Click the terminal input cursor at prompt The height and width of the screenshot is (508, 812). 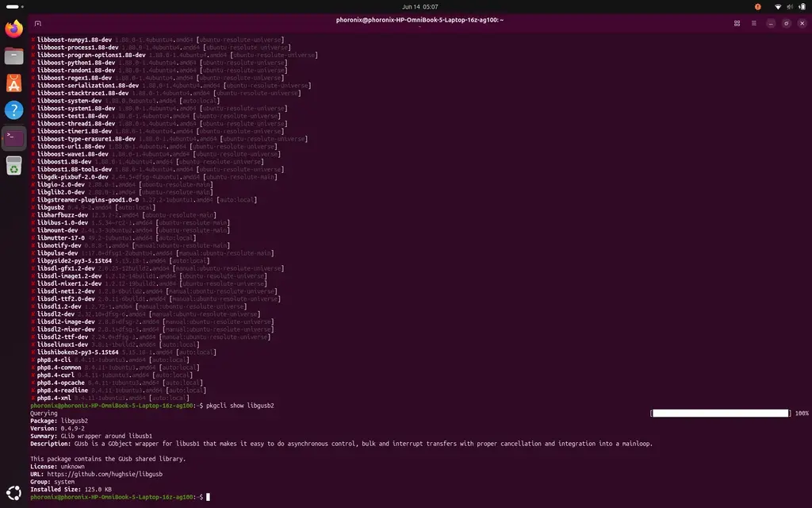click(x=209, y=497)
